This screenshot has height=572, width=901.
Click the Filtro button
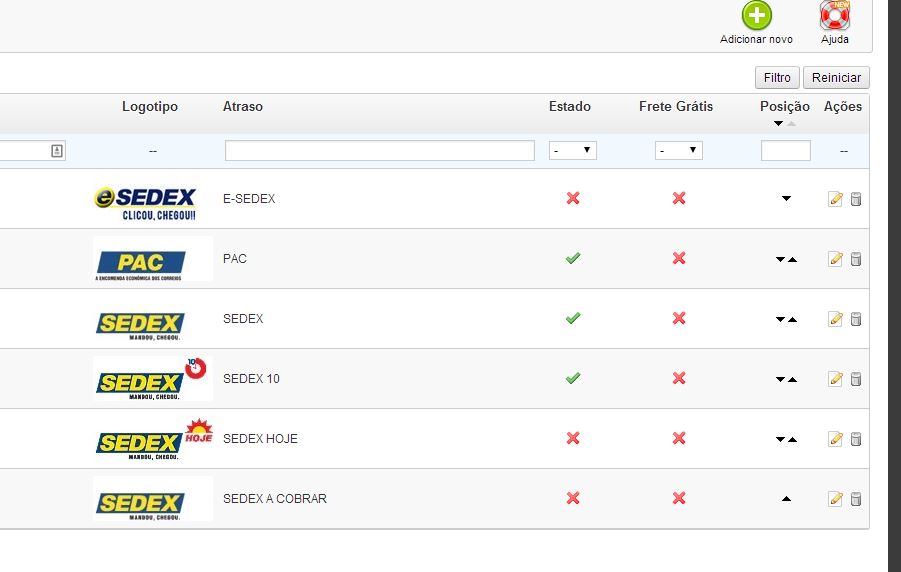[777, 78]
